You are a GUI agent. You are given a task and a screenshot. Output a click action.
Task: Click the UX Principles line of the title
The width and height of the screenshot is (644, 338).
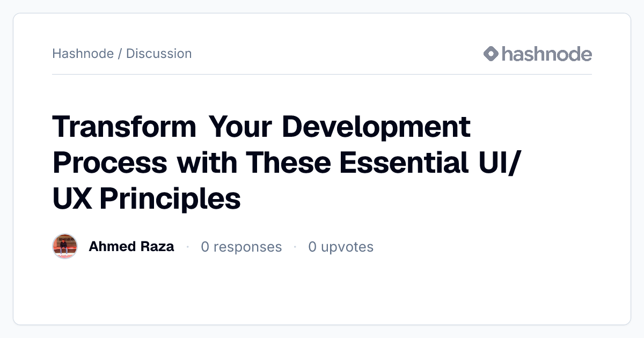[x=147, y=198]
